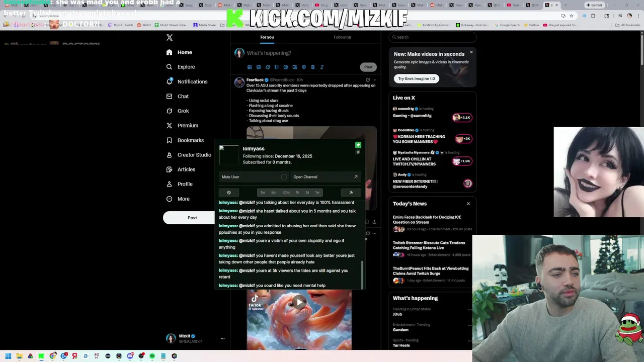Click the copy icon below the pin
The width and height of the screenshot is (644, 362).
point(358,152)
